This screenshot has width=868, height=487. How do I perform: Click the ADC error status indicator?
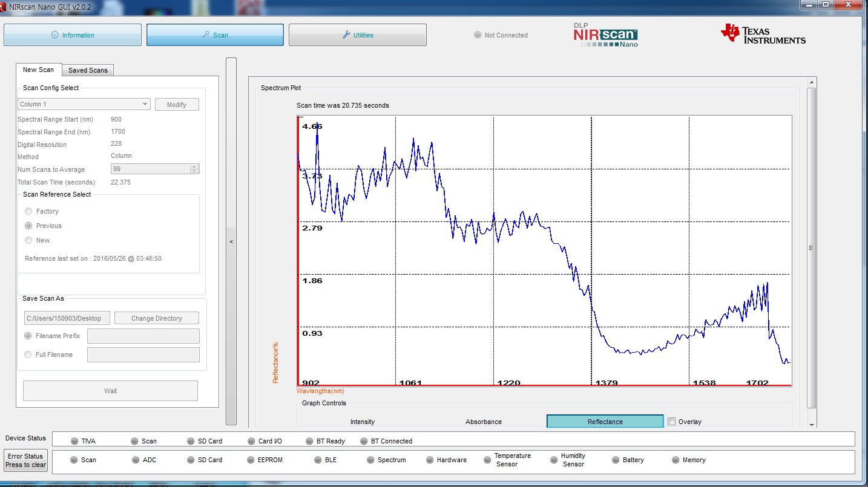(136, 460)
